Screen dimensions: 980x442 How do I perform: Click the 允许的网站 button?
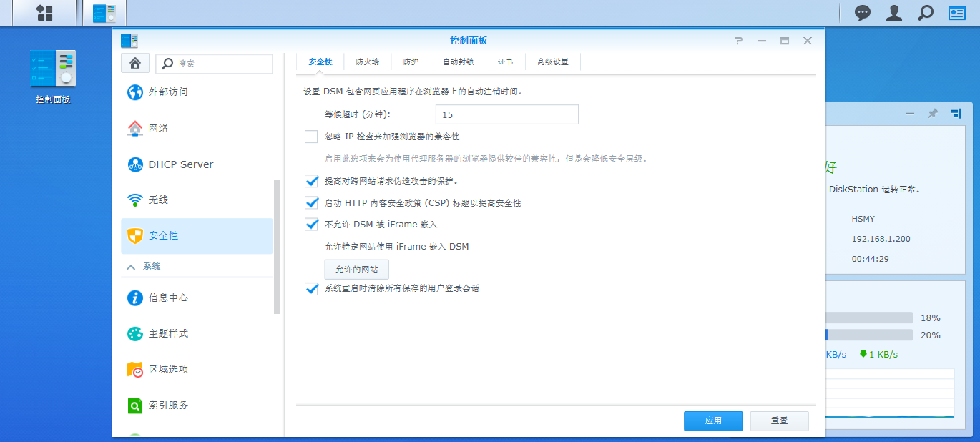pos(356,270)
